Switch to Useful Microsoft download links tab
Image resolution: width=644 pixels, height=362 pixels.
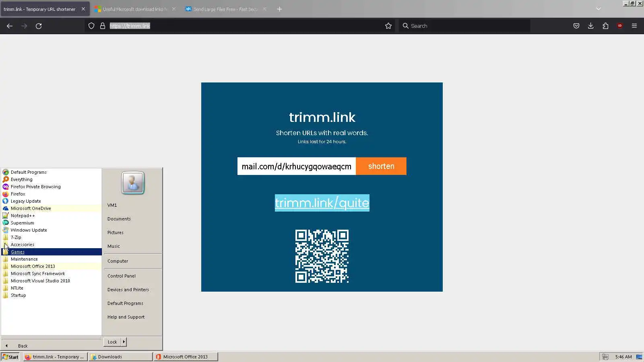pos(136,9)
